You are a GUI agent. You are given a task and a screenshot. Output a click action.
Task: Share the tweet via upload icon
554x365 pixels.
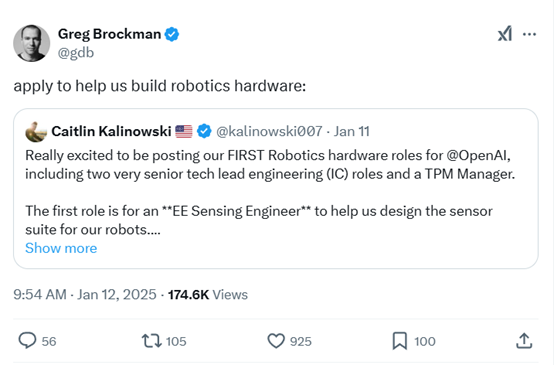(x=524, y=341)
